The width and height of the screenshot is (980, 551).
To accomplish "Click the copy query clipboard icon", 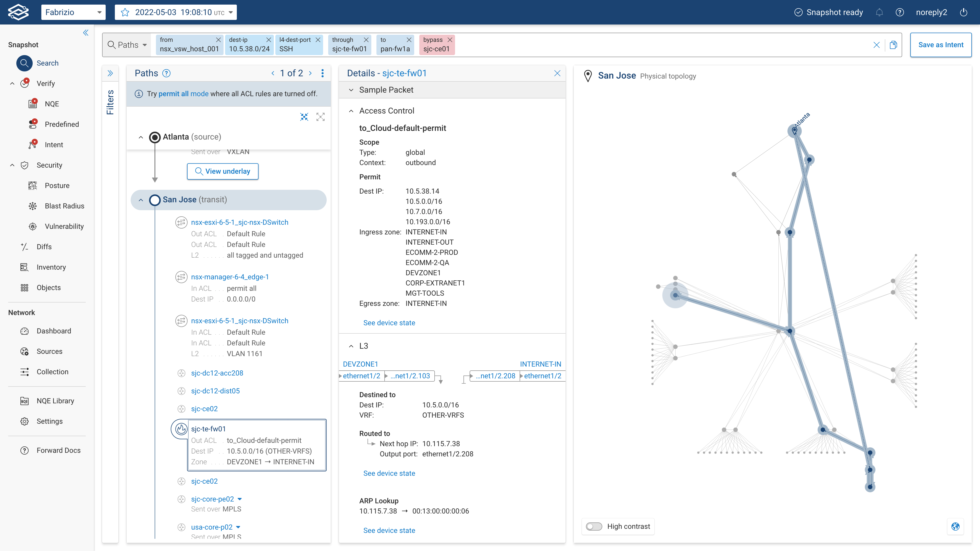I will [x=893, y=45].
